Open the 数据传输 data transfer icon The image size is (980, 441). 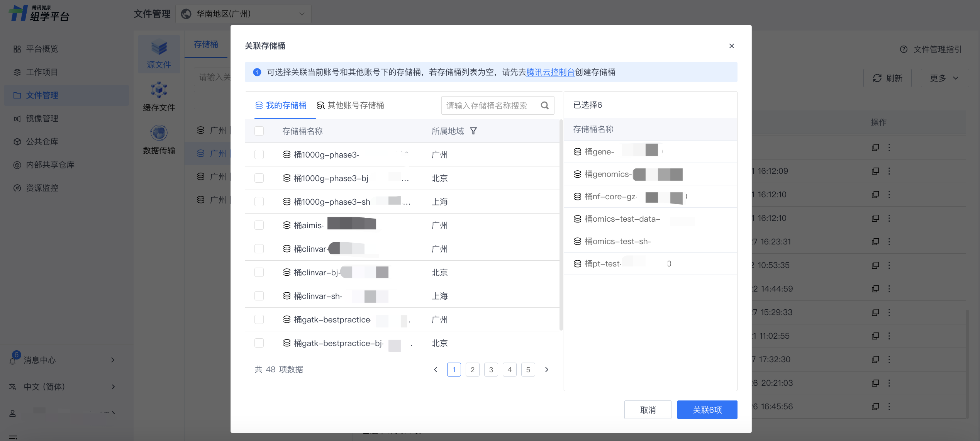click(x=159, y=133)
